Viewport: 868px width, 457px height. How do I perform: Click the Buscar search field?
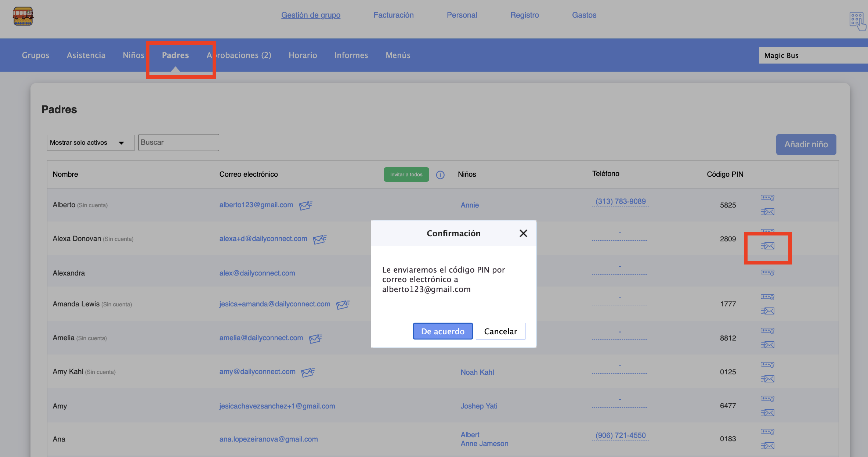point(178,143)
